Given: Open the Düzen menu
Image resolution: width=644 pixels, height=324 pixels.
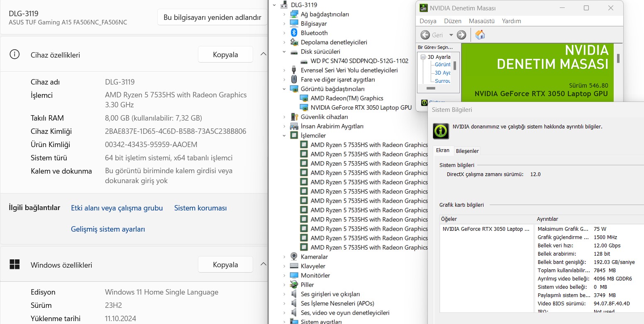Looking at the screenshot, I should 453,21.
